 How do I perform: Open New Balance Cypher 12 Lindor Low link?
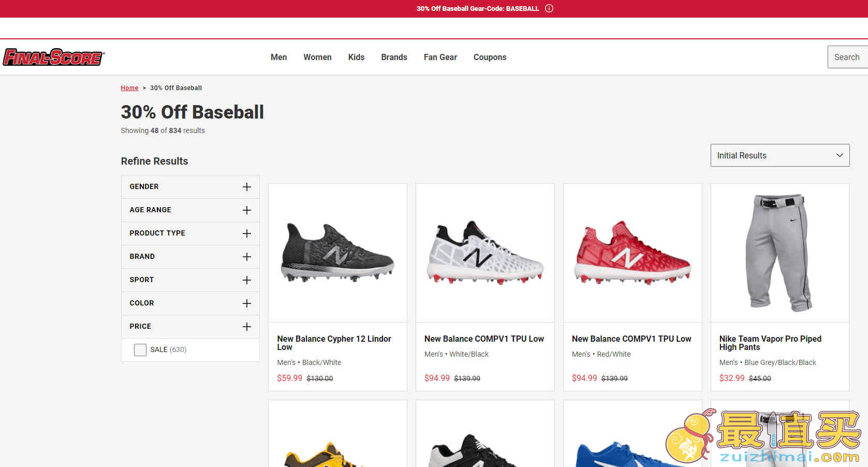[x=334, y=343]
